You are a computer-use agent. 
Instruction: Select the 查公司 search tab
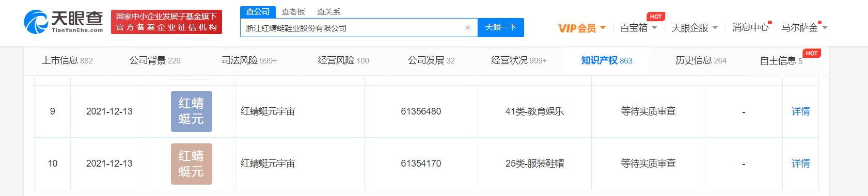[258, 11]
